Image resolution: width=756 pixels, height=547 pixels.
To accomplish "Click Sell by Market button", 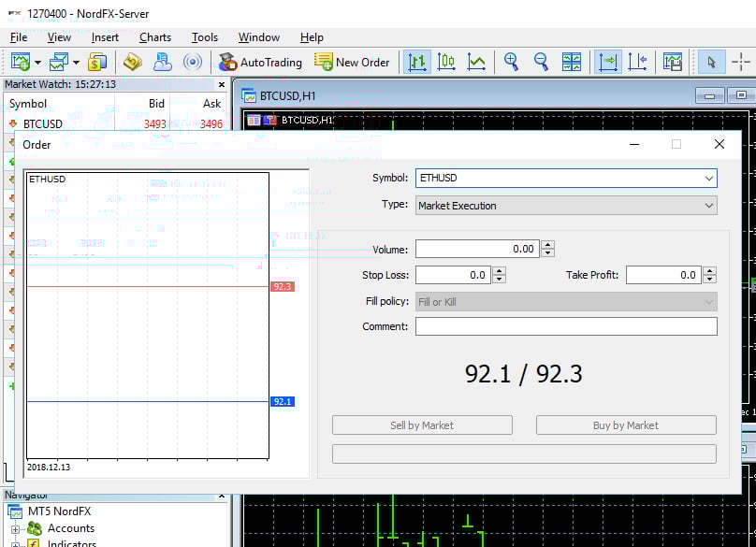I will [x=422, y=425].
